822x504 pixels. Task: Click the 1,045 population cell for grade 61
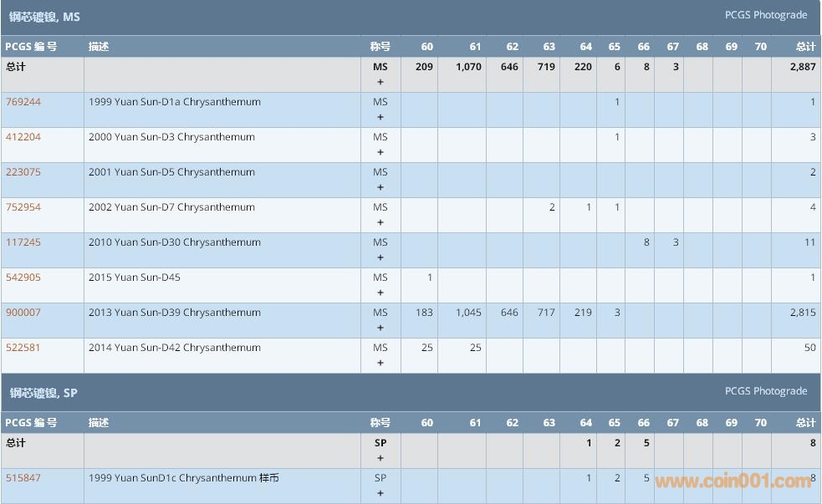pyautogui.click(x=468, y=313)
